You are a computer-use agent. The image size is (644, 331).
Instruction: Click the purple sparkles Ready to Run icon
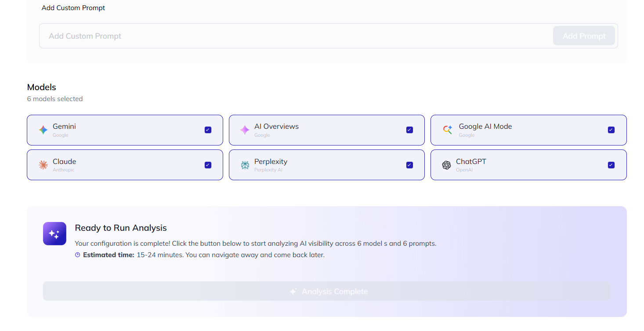pos(54,233)
